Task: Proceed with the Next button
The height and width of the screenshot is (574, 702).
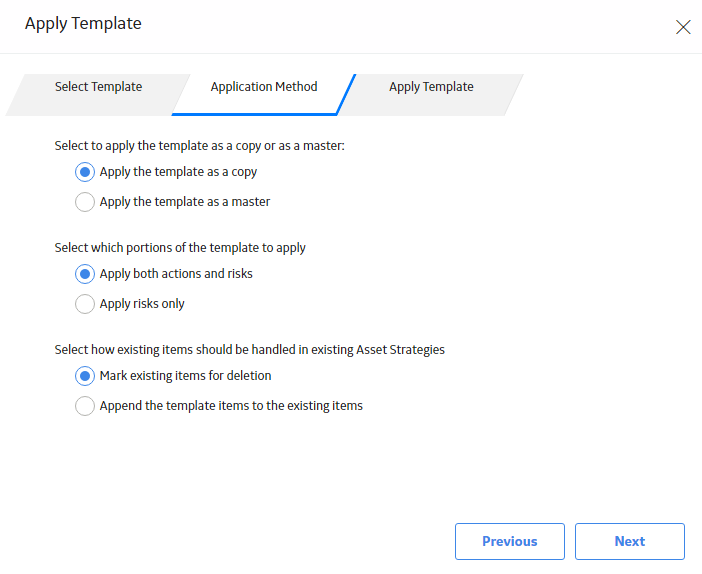Action: point(629,541)
